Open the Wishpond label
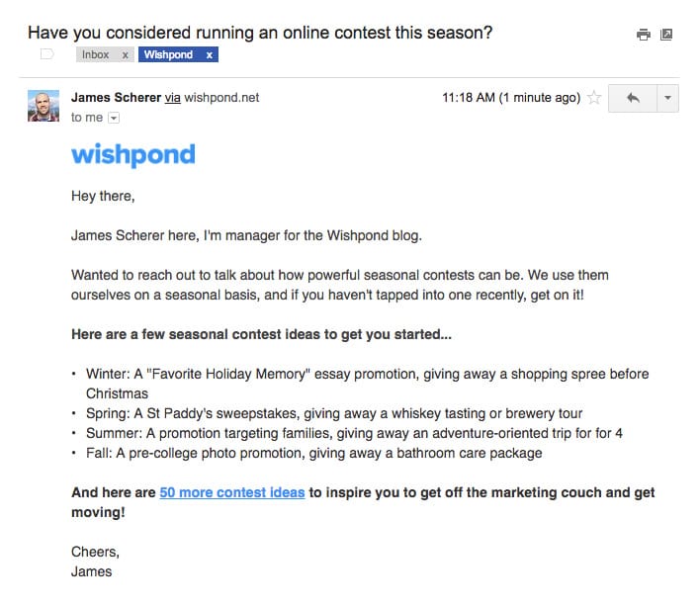700x607 pixels. (168, 54)
